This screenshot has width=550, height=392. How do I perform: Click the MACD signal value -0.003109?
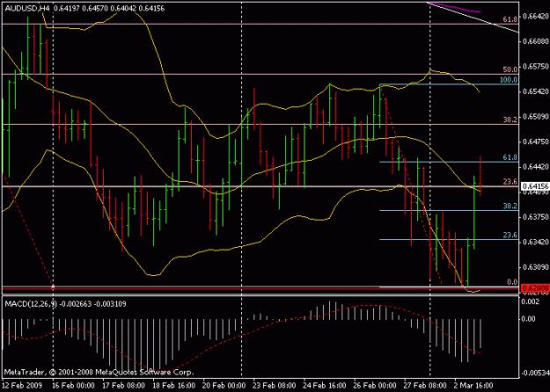pos(110,304)
